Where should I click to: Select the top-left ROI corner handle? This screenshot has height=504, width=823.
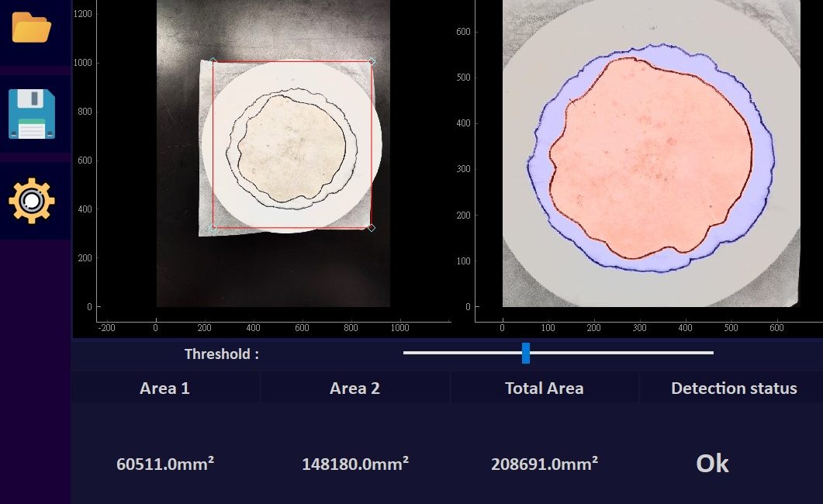[x=213, y=61]
